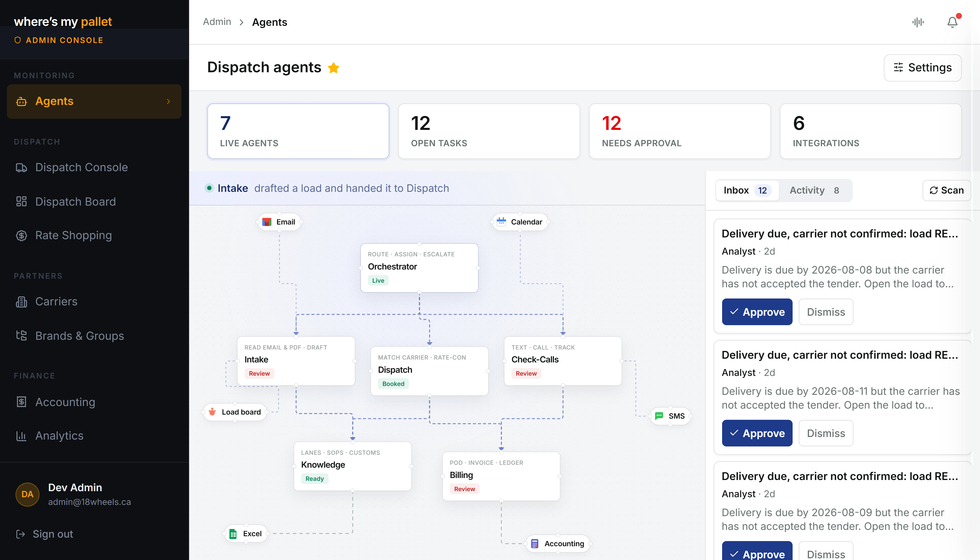Approve the 2026-08-08 delivery alert

pos(757,312)
